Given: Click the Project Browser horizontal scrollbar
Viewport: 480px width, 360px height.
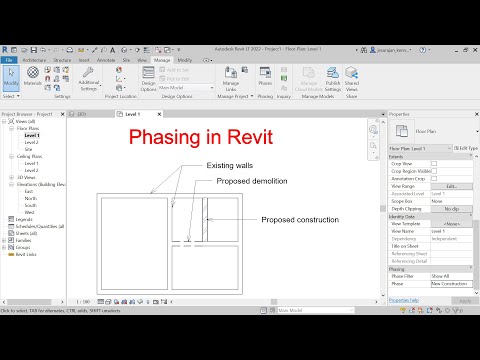Looking at the screenshot, I should click(x=29, y=302).
